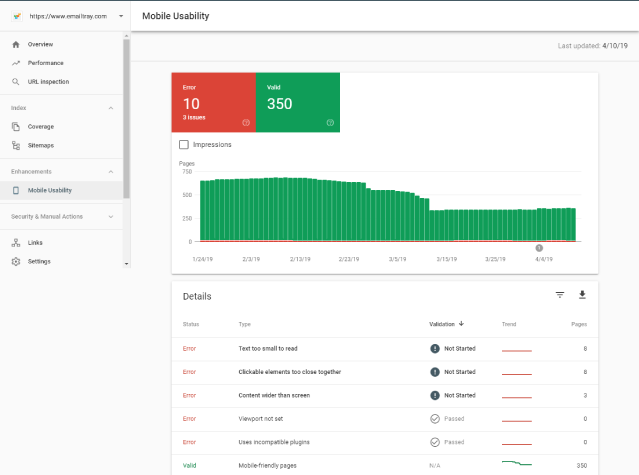Click the Sitemaps icon in sidebar

[16, 145]
